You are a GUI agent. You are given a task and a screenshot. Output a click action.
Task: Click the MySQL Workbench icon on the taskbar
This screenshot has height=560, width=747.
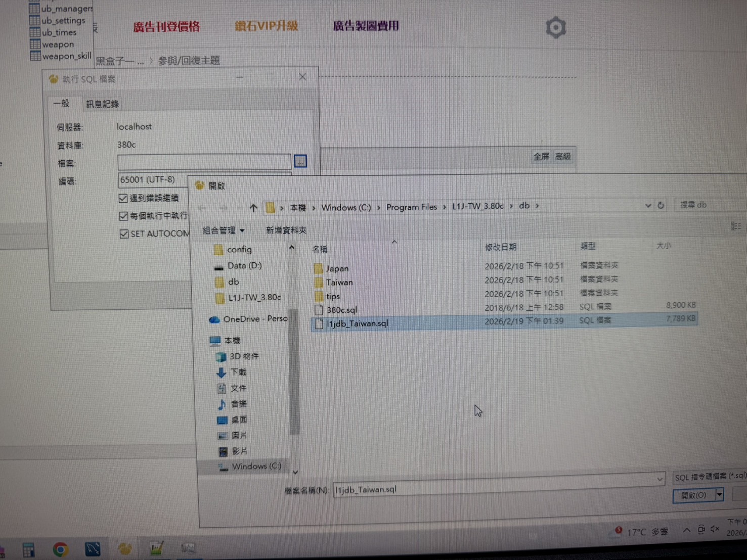click(93, 548)
